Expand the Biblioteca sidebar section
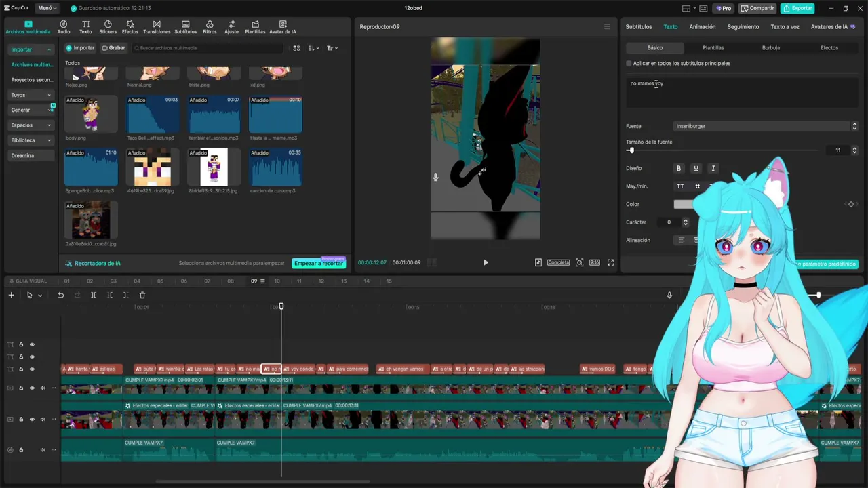868x488 pixels. click(x=49, y=140)
